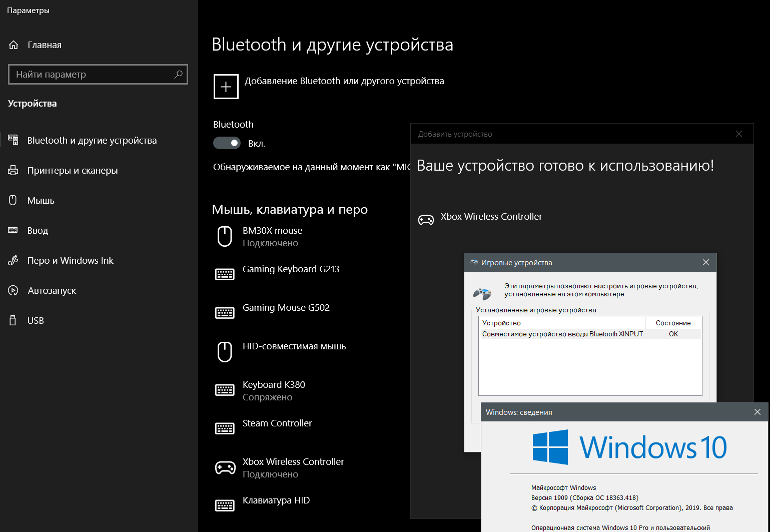Click the Найти параметр search field
Image resolution: width=770 pixels, height=532 pixels.
pyautogui.click(x=98, y=75)
